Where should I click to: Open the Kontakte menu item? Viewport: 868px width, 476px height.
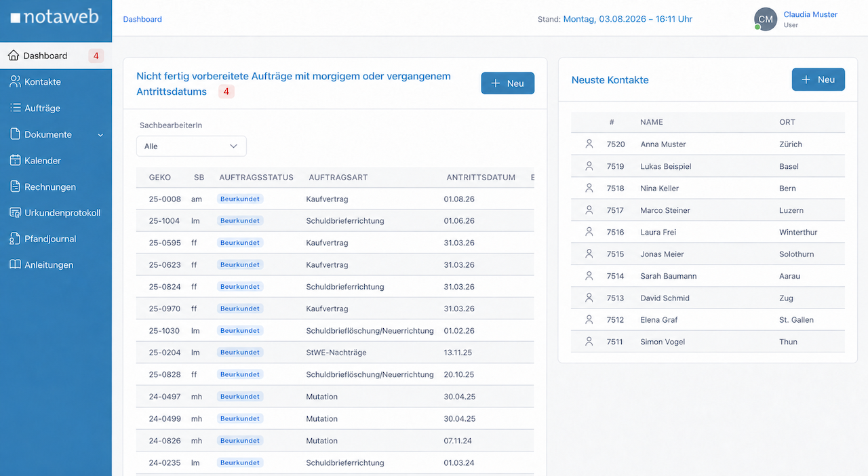coord(56,82)
